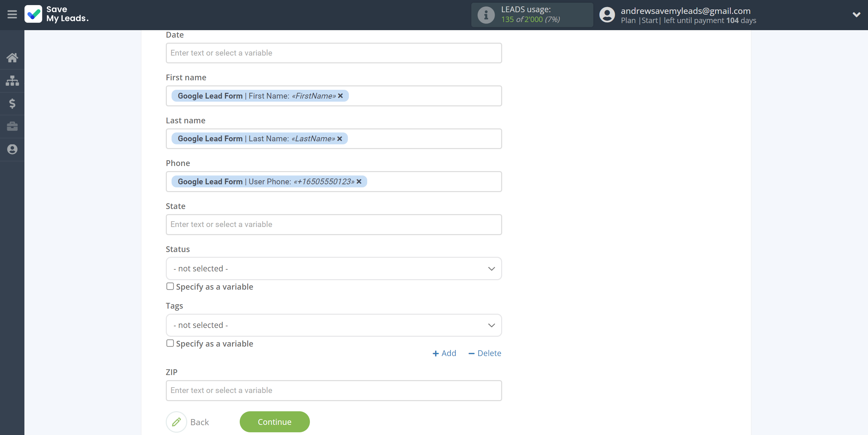The image size is (868, 435).
Task: Click the Date input field
Action: 334,53
